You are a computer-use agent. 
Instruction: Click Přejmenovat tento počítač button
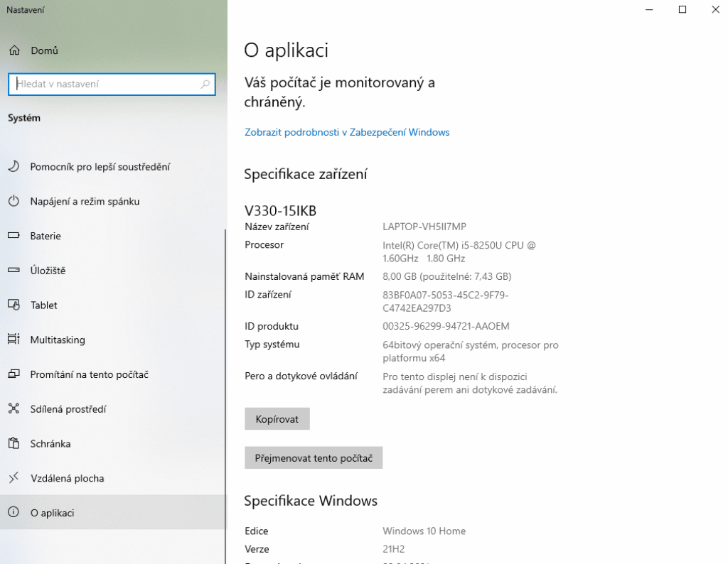pyautogui.click(x=314, y=457)
